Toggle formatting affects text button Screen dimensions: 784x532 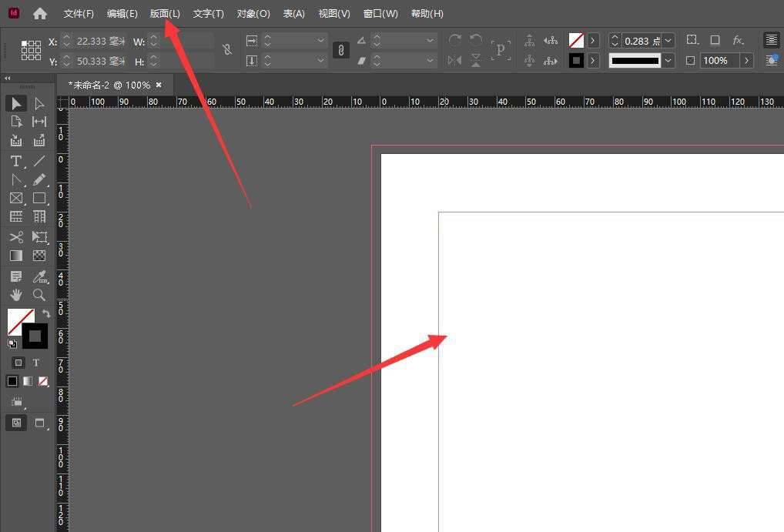coord(36,363)
